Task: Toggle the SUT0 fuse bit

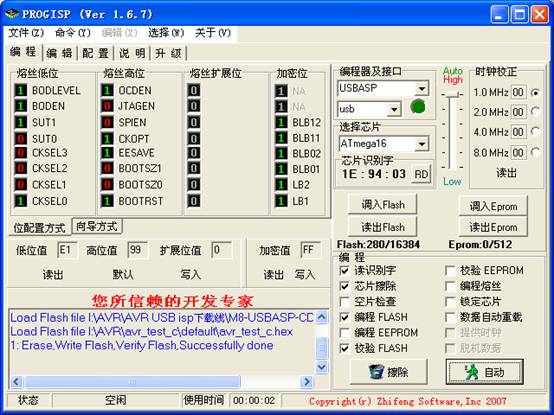Action: point(21,138)
